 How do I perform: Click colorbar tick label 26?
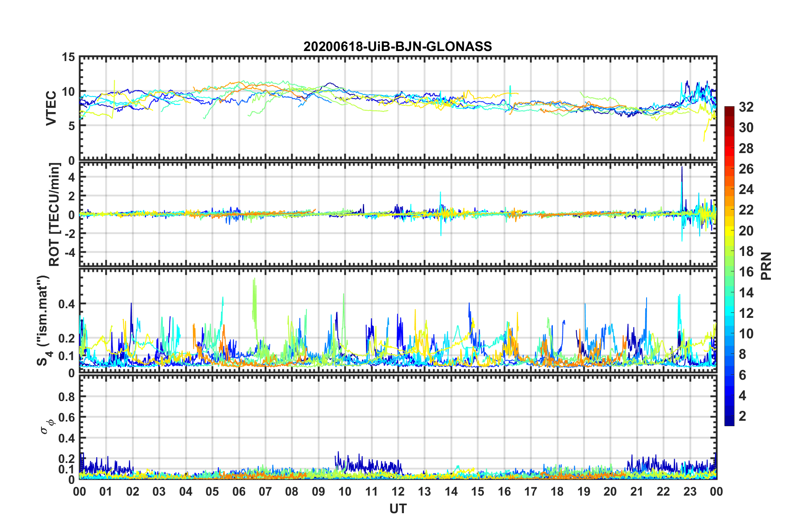point(746,169)
